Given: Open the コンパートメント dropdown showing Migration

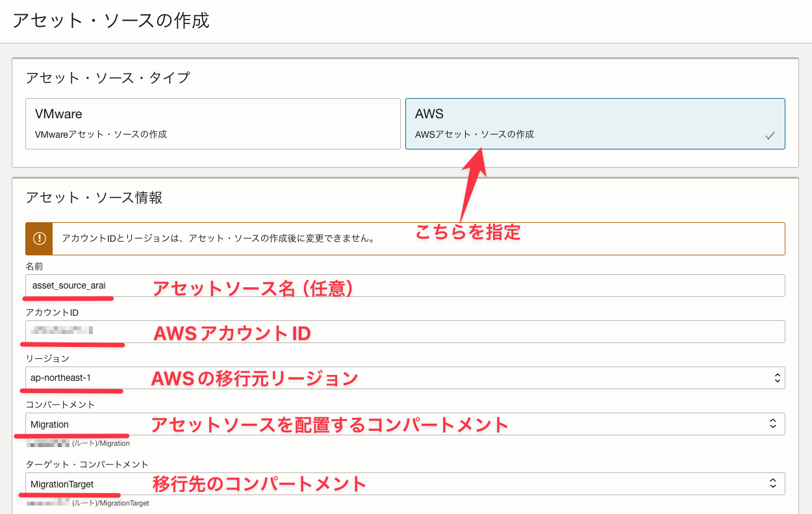Looking at the screenshot, I should (x=405, y=424).
